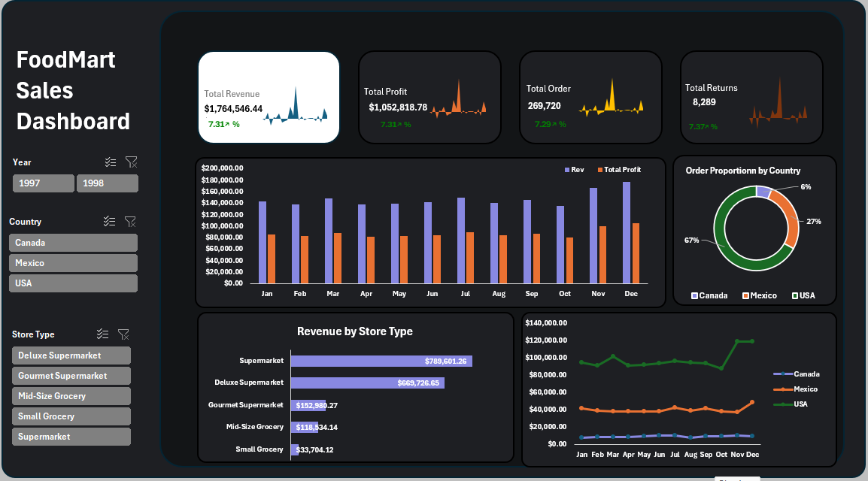This screenshot has height=481, width=868.
Task: Click the $200,000.00 axis label
Action: coord(222,168)
